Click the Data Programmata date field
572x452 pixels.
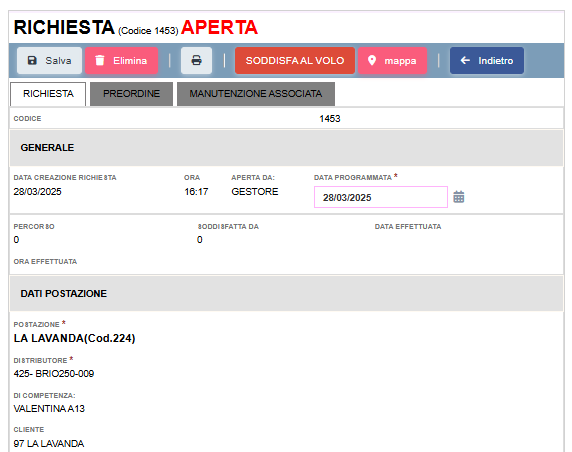(x=381, y=197)
